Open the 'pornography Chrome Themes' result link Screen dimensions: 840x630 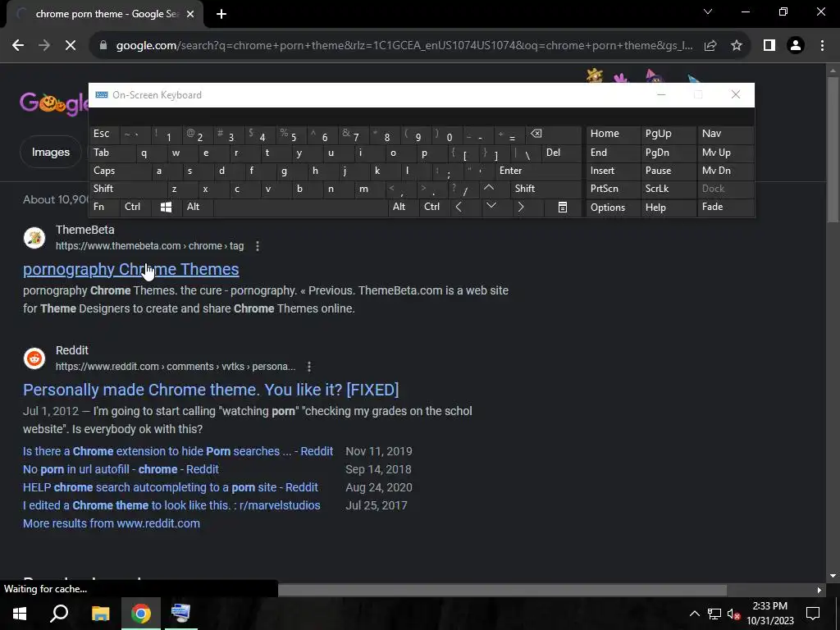(x=130, y=269)
